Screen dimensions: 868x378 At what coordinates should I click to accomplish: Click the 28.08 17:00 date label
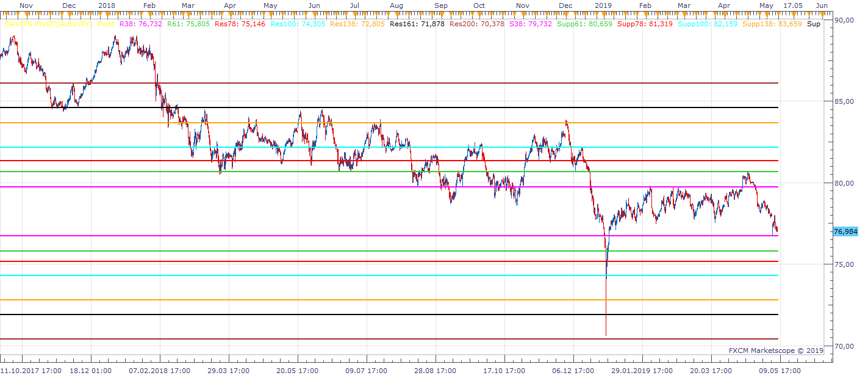point(435,370)
